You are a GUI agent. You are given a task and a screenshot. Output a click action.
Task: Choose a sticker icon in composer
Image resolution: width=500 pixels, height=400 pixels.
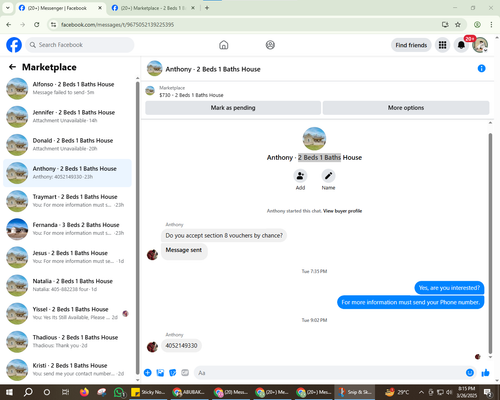(x=173, y=373)
